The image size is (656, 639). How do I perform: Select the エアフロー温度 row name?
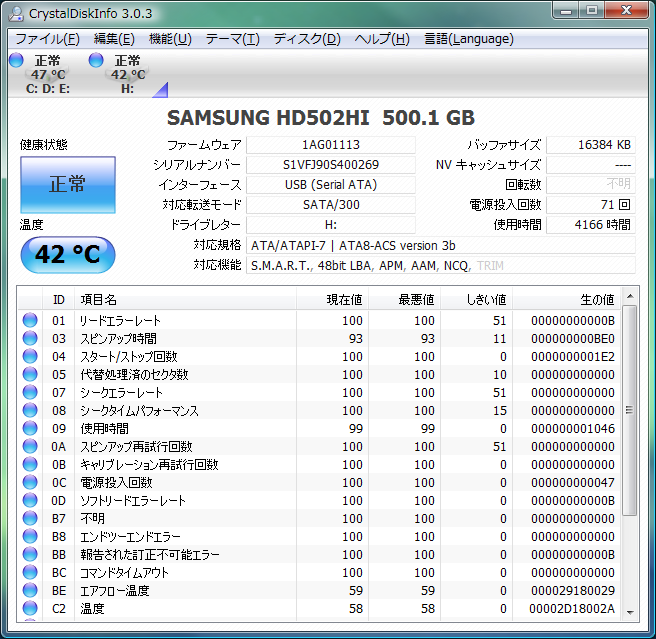[115, 590]
